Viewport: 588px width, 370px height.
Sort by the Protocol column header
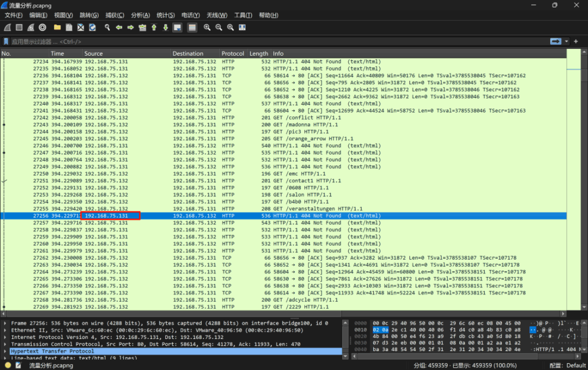point(233,53)
